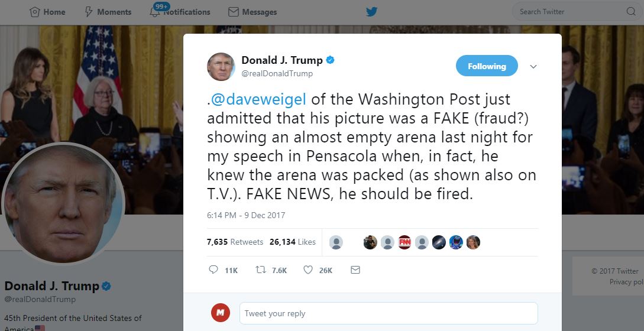Click the blue verified badge next to the tweet author

[x=330, y=60]
